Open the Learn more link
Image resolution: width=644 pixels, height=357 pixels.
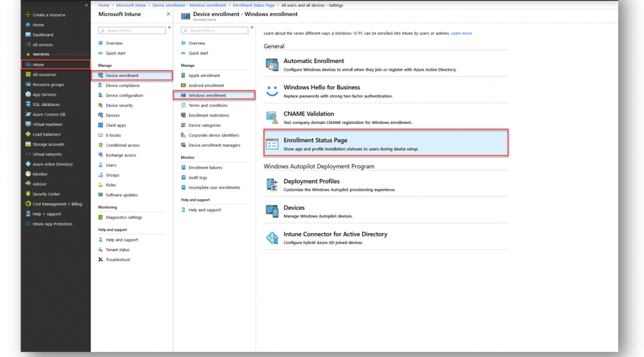461,33
